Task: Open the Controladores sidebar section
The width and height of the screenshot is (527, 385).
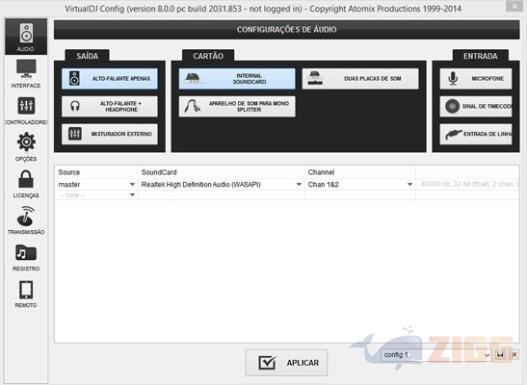Action: [x=26, y=111]
